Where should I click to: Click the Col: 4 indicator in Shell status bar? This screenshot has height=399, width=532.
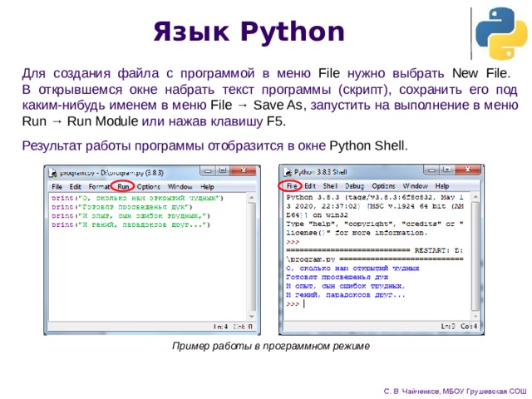469,326
